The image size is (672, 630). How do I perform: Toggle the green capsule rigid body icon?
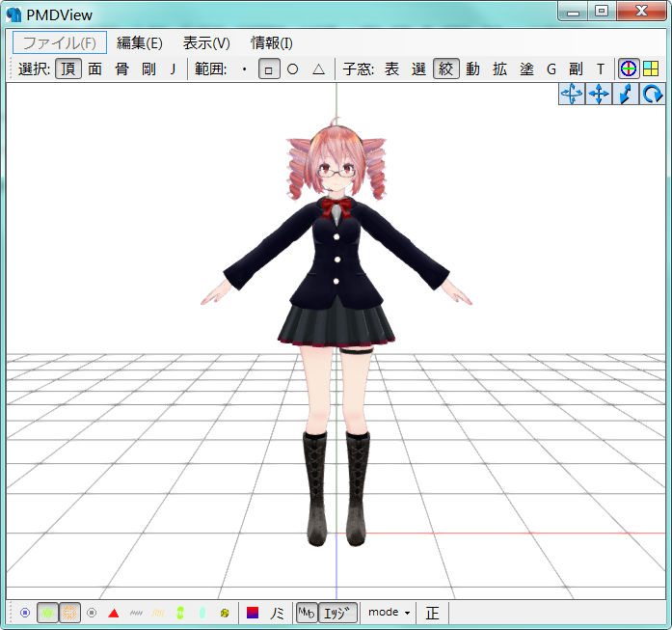coord(180,613)
